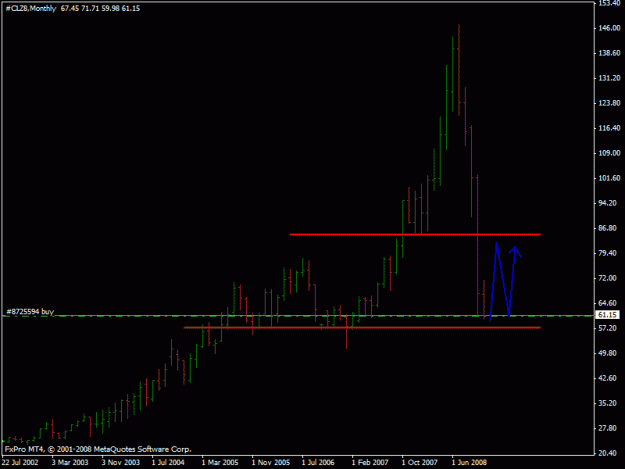
Task: Click the 146.00 price scale label
Action: pos(609,28)
